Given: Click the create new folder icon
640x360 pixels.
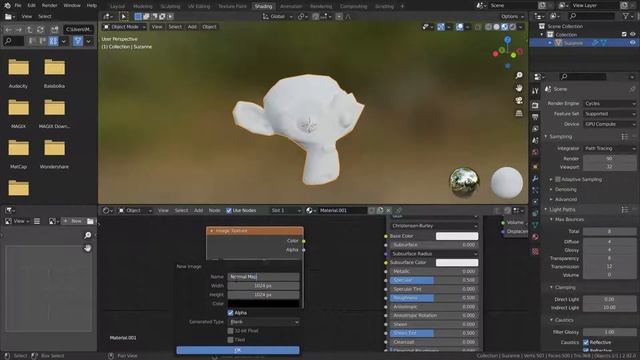Looking at the screenshot, I should coord(54,30).
